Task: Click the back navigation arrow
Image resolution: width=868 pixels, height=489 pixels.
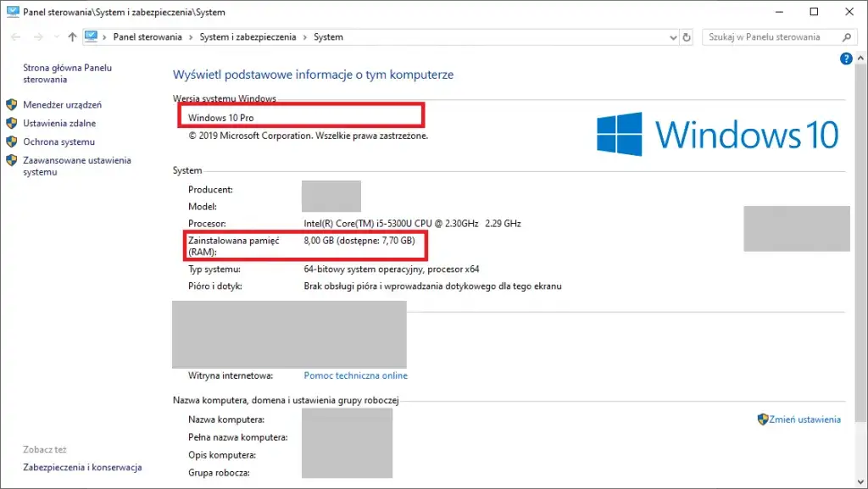Action: point(15,36)
